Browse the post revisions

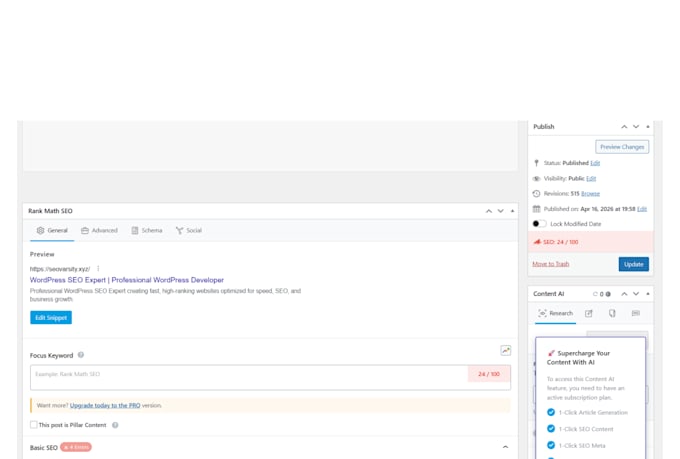pyautogui.click(x=590, y=194)
